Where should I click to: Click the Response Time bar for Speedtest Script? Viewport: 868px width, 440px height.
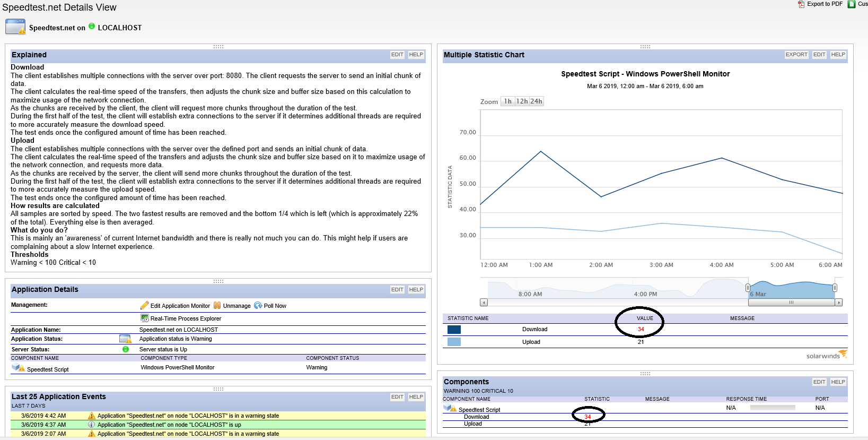point(773,408)
